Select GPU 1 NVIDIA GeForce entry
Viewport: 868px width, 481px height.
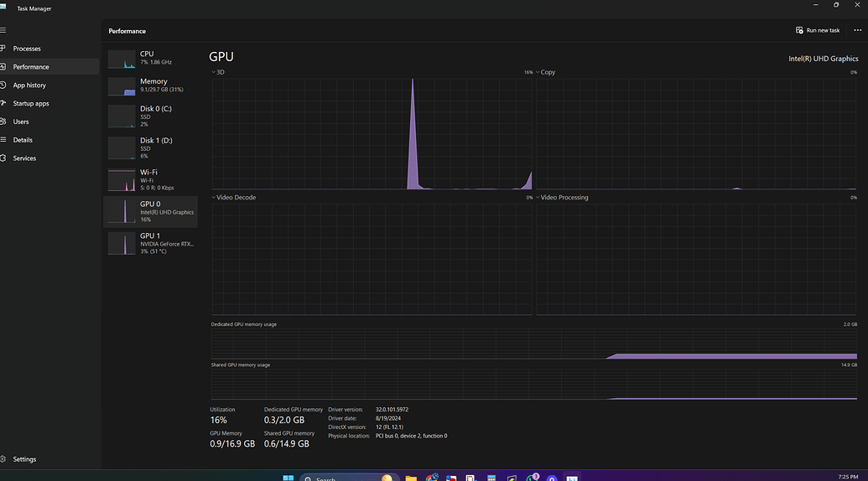point(151,243)
